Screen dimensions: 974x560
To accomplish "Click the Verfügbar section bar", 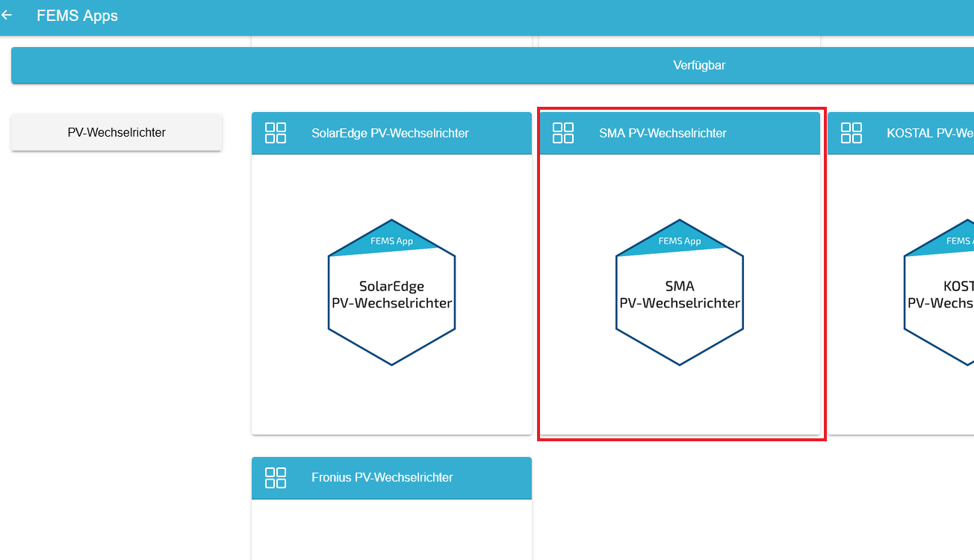I will (493, 65).
